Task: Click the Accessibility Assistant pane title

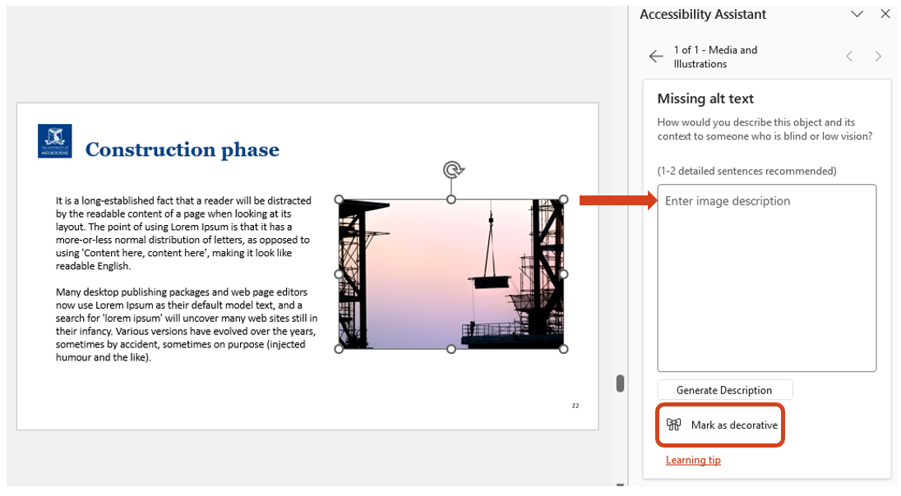Action: tap(703, 14)
